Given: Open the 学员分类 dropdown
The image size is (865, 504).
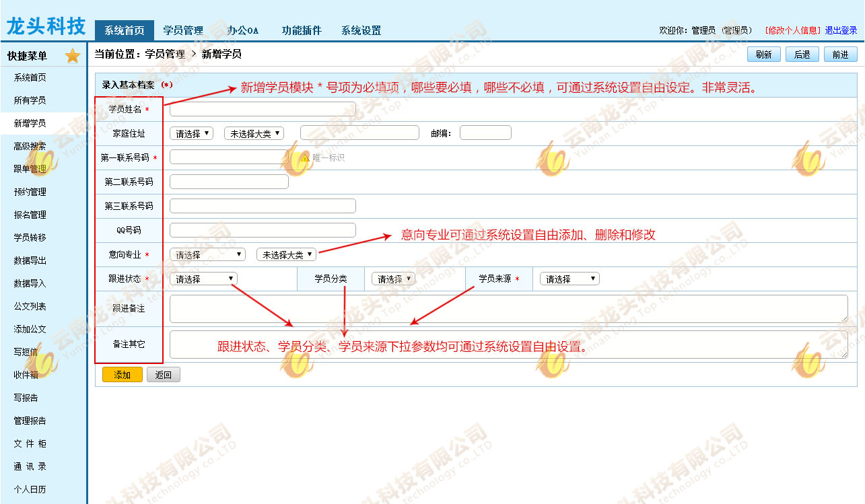Looking at the screenshot, I should (393, 279).
